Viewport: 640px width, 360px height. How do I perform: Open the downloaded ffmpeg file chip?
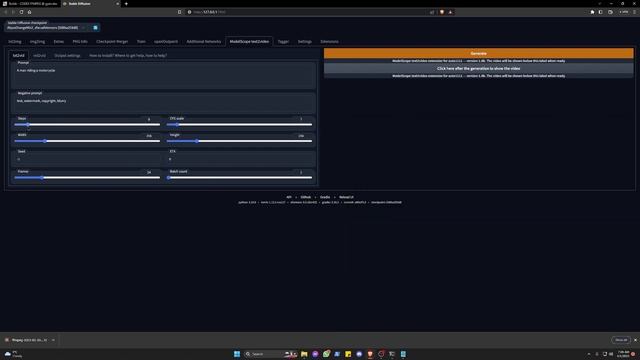coord(28,340)
